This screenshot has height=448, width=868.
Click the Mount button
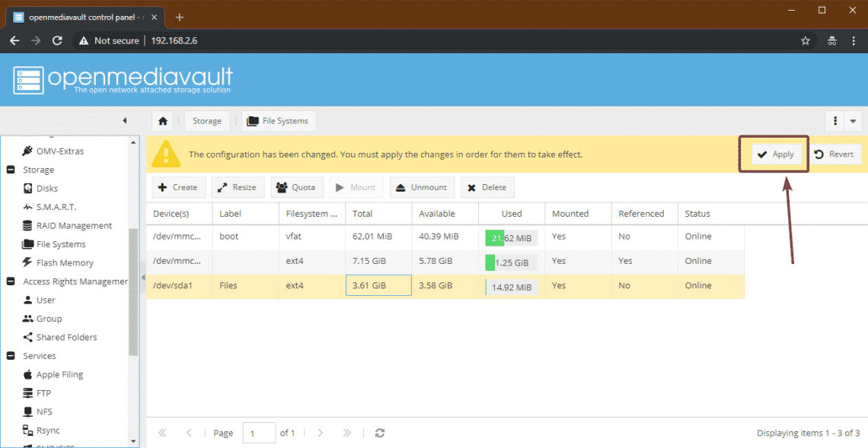tap(356, 188)
